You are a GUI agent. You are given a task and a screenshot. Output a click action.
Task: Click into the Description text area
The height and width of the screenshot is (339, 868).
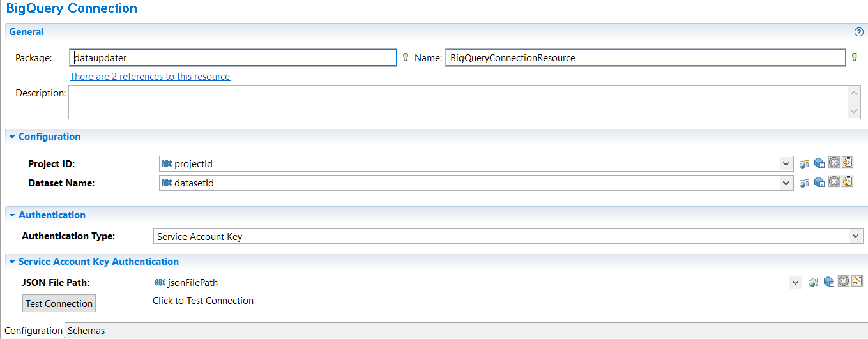point(459,102)
